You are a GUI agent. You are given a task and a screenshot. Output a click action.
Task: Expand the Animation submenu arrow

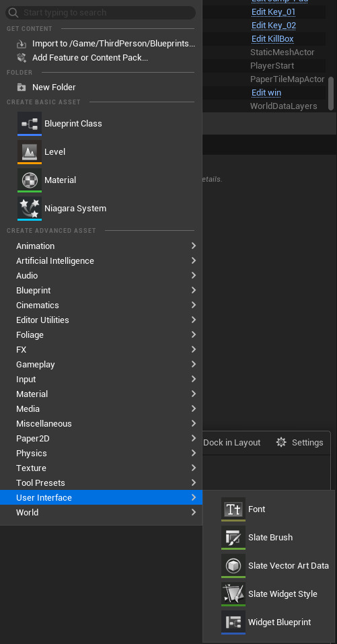193,246
